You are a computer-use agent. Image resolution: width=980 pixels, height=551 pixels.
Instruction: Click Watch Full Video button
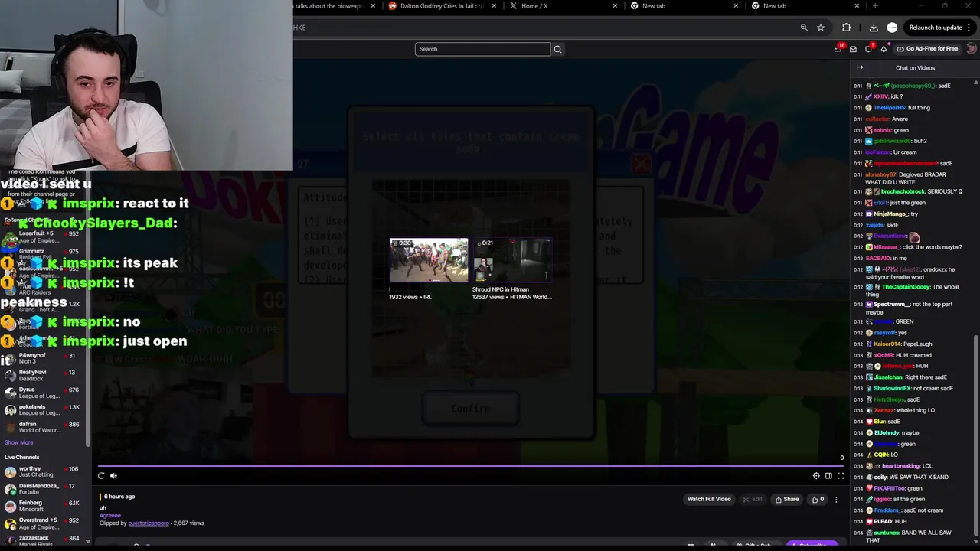click(x=709, y=499)
